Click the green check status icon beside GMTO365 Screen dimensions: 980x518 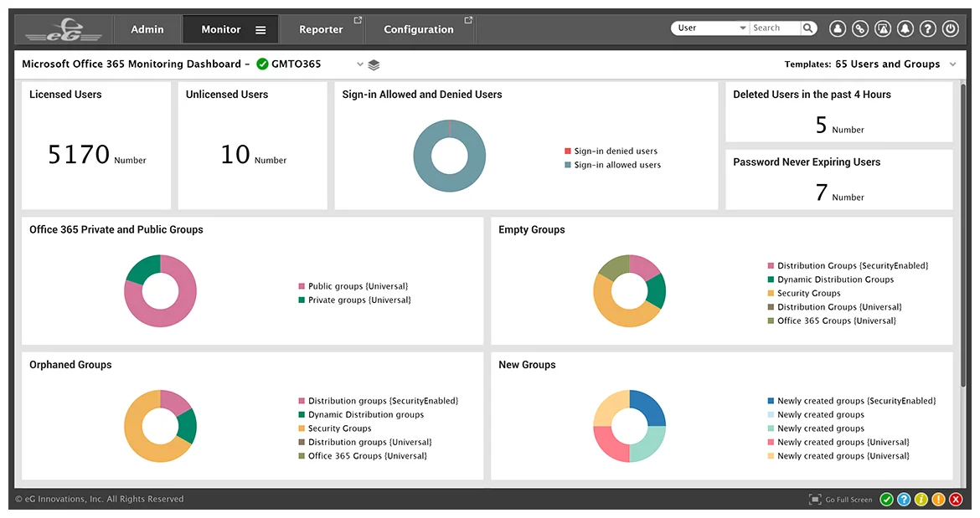point(262,64)
